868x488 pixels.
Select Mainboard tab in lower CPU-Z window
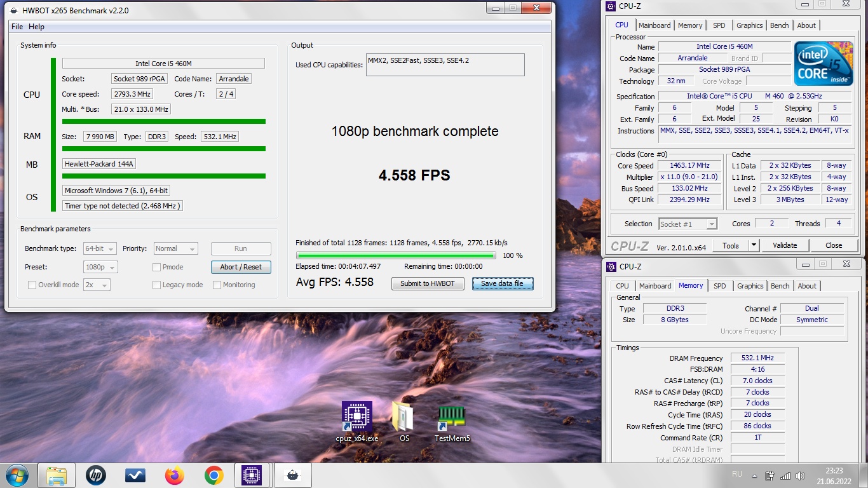[655, 286]
